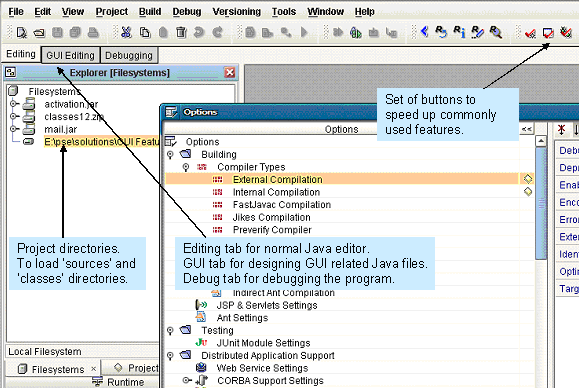Expand the mail.jar node
579x388 pixels.
[13, 129]
